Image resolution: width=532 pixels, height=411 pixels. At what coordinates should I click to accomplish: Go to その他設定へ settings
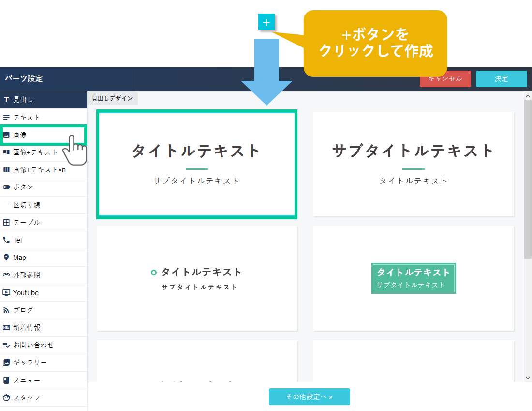point(309,396)
